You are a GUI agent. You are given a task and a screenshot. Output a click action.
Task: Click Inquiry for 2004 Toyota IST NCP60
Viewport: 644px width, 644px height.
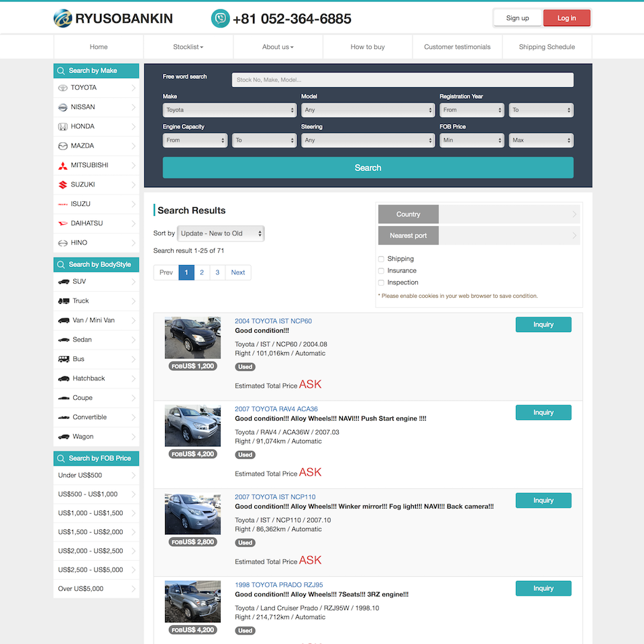tap(543, 325)
